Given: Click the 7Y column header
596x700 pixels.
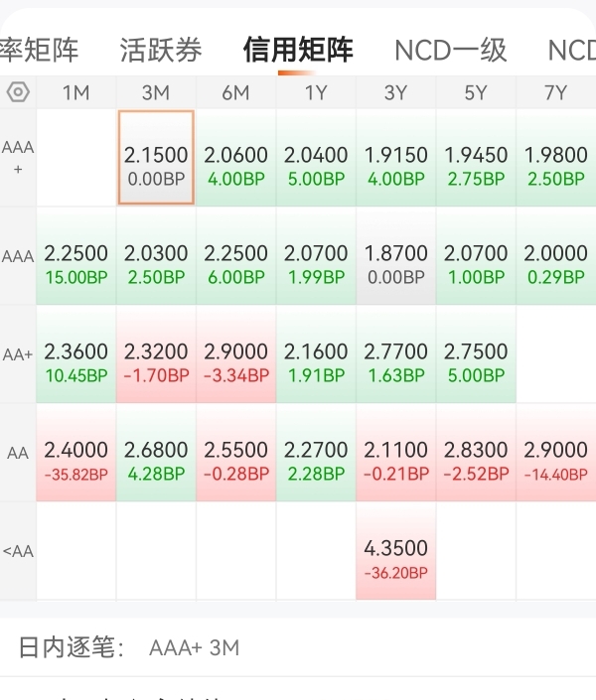Looking at the screenshot, I should point(555,92).
